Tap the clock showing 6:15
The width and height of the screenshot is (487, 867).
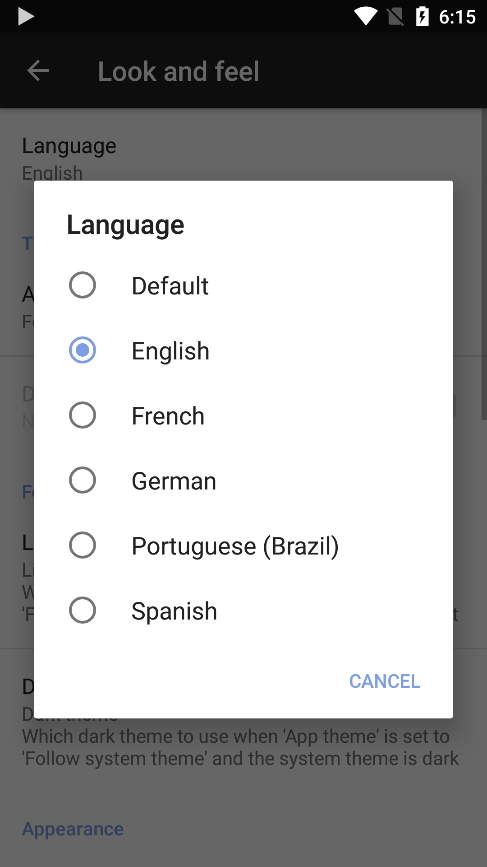tap(457, 17)
